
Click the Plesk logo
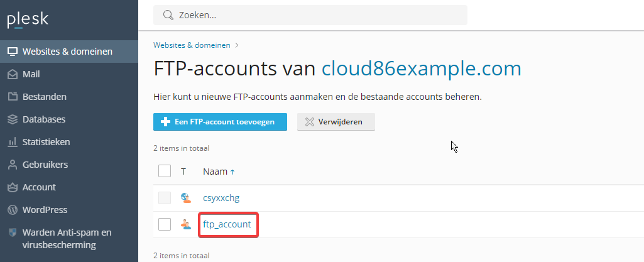(x=28, y=20)
